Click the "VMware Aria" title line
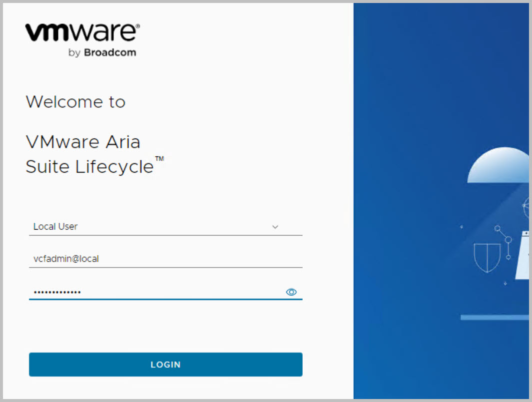Viewport: 532px width, 402px height. tap(83, 142)
